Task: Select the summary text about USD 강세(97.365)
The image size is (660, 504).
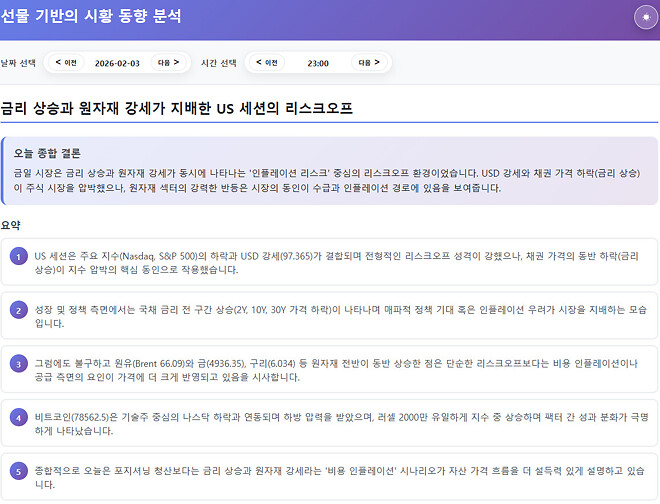Action: [337, 263]
